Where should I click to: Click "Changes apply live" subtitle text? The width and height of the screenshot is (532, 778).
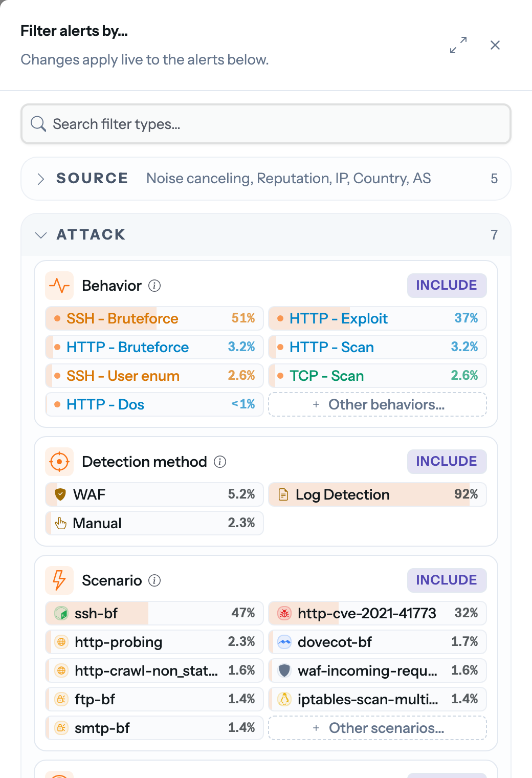tap(145, 60)
